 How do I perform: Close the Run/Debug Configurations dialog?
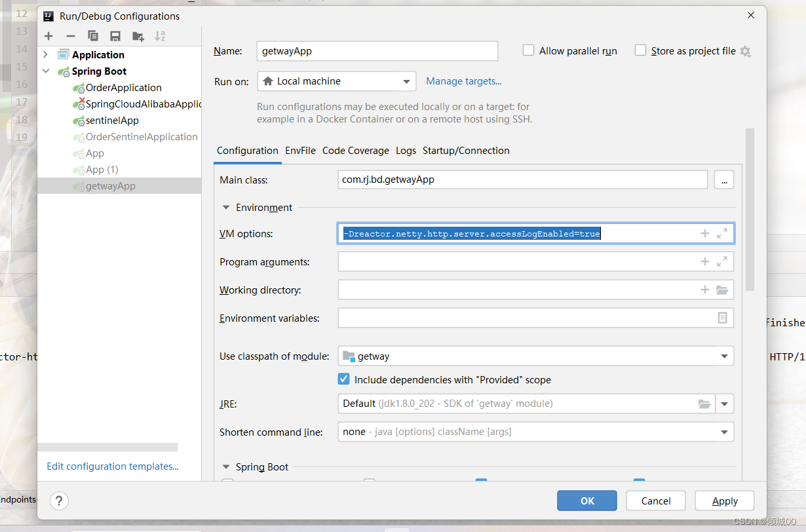pos(750,15)
